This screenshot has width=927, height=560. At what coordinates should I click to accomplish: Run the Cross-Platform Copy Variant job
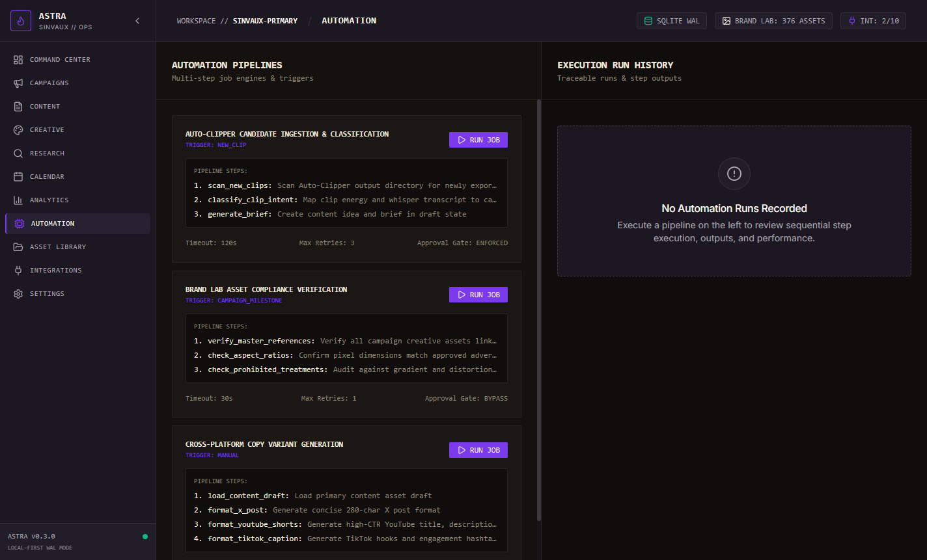pyautogui.click(x=478, y=450)
